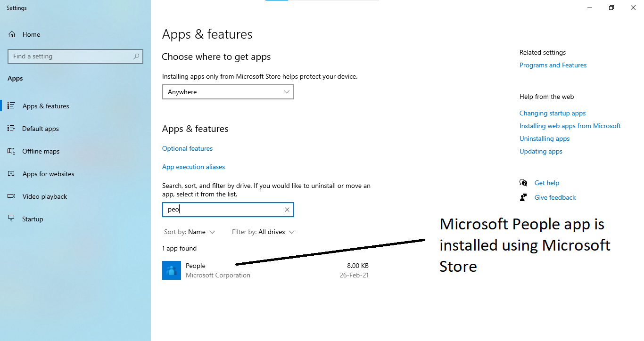
Task: Open the App execution aliases link
Action: [x=193, y=167]
